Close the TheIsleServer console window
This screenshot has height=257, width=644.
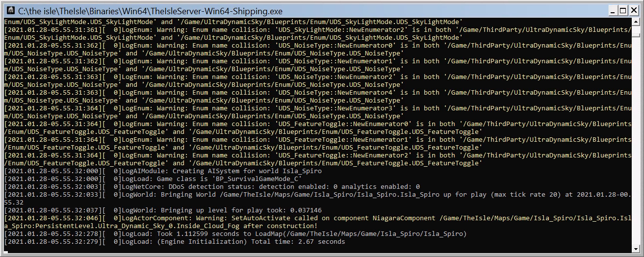pyautogui.click(x=635, y=10)
